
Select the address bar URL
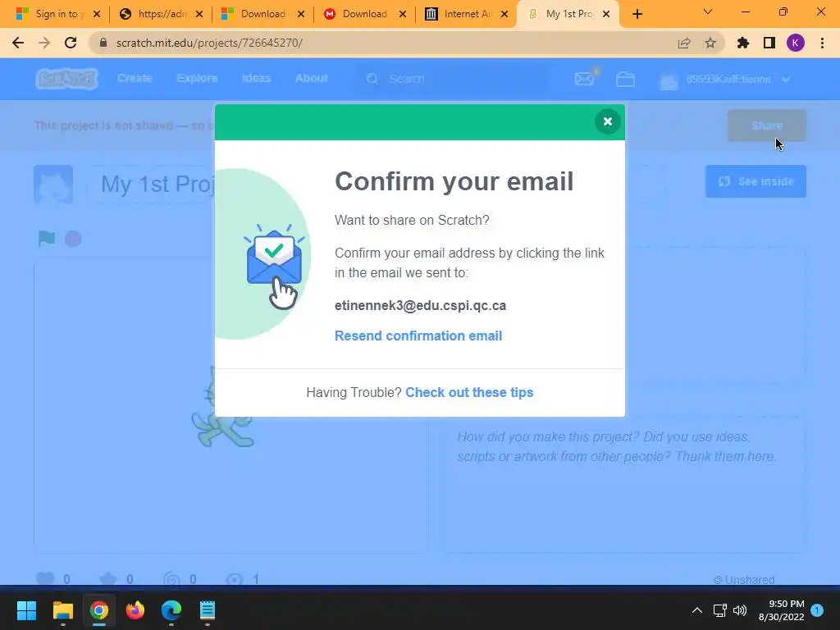[x=209, y=43]
